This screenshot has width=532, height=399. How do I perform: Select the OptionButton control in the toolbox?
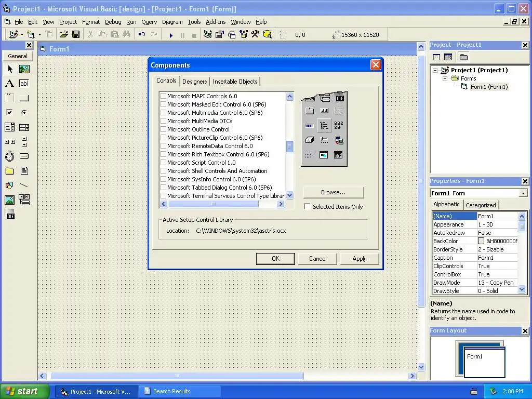click(24, 112)
